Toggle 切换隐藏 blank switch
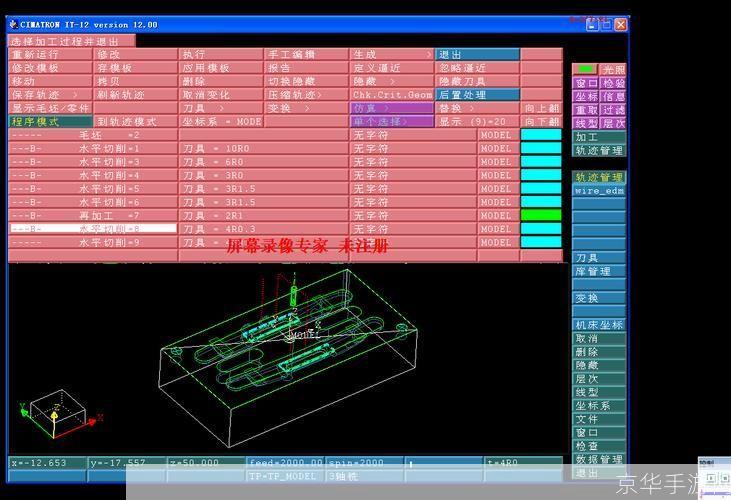 [306, 81]
